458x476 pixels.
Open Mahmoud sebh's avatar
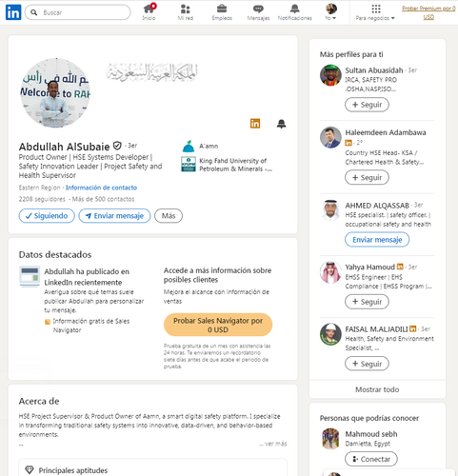coord(330,439)
